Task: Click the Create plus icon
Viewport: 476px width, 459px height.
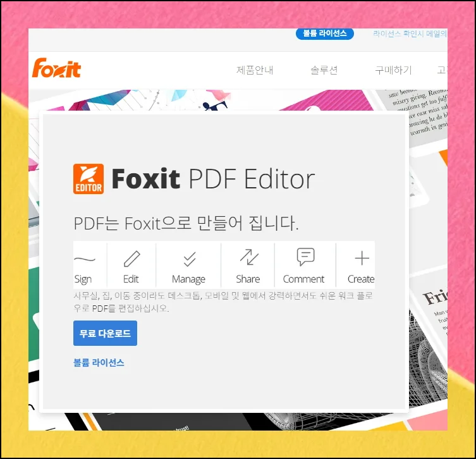Action: tap(362, 259)
